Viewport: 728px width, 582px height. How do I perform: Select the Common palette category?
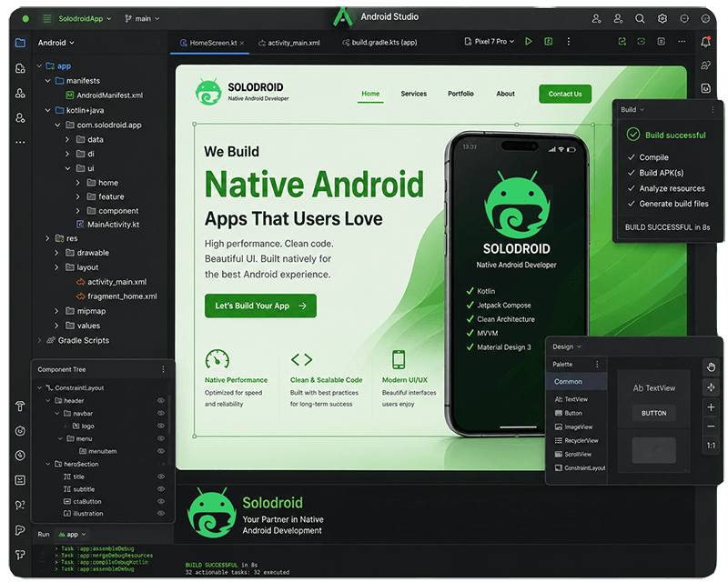click(x=576, y=382)
